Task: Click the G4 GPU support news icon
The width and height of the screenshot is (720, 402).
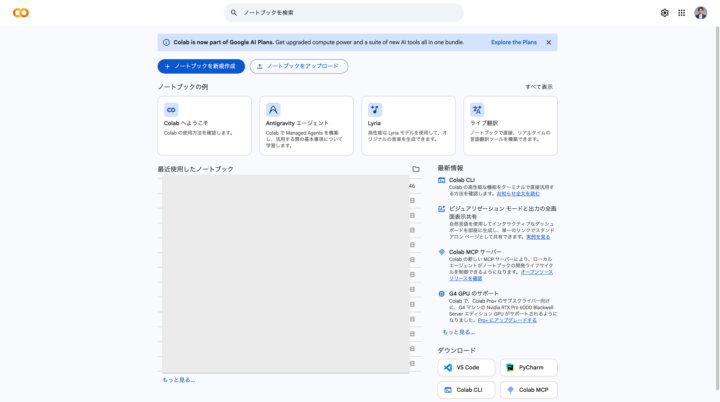Action: tap(441, 294)
